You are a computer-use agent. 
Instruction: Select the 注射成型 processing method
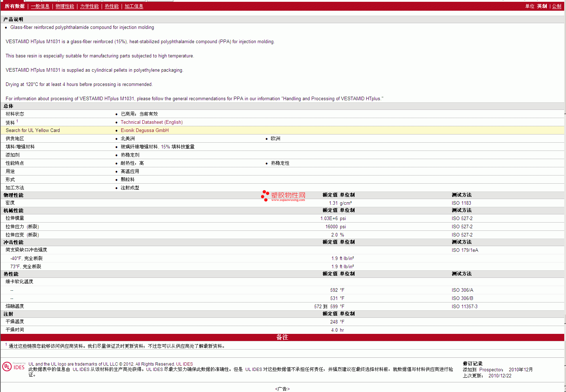tap(130, 188)
